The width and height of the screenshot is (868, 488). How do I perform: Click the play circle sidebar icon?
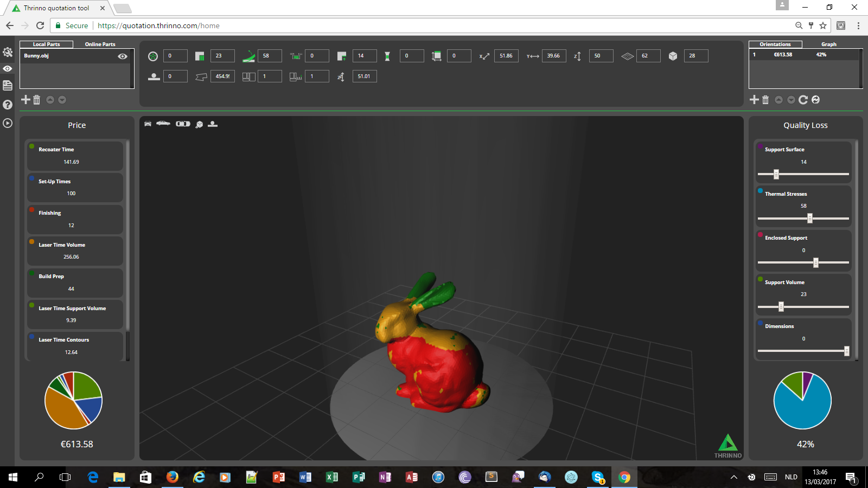[8, 123]
